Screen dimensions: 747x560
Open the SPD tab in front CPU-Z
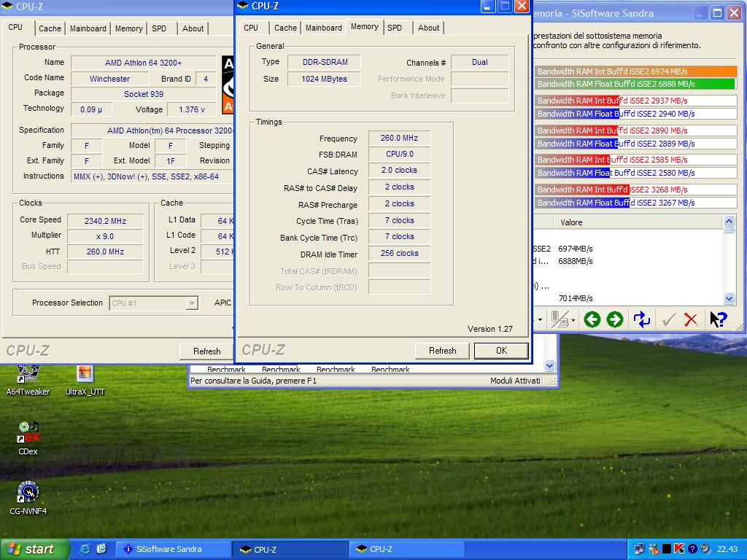pos(395,28)
